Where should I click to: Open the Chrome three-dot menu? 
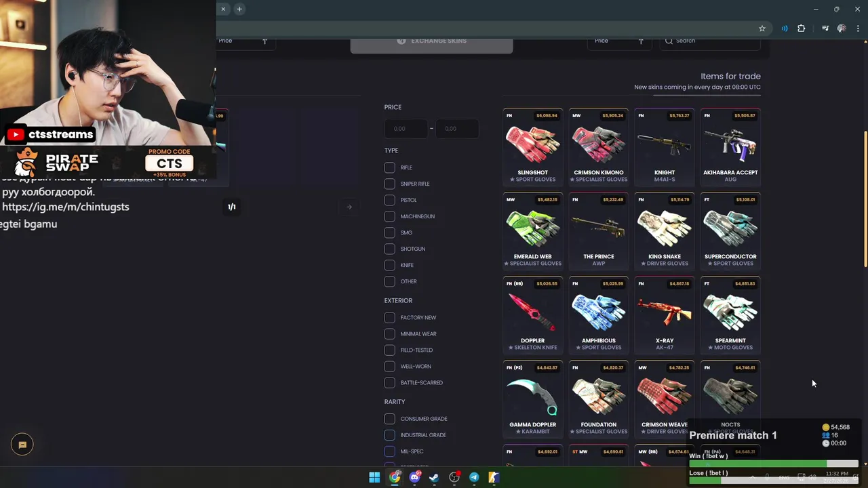pos(858,28)
